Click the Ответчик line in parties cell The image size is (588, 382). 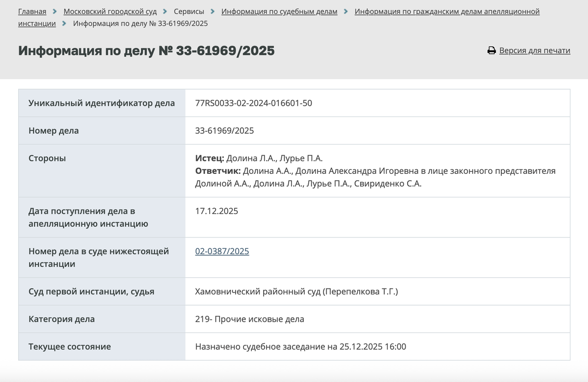[x=375, y=177]
